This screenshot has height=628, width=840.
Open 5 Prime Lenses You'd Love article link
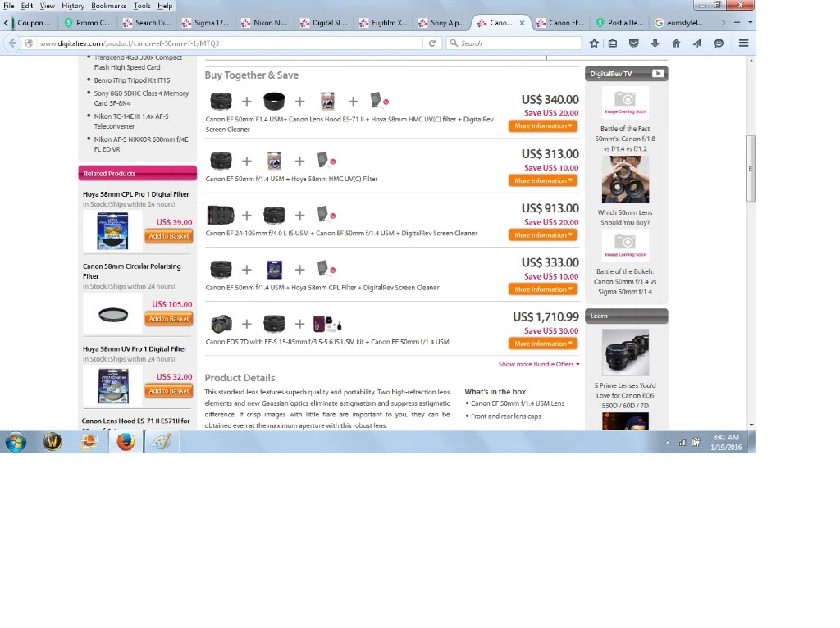point(625,396)
